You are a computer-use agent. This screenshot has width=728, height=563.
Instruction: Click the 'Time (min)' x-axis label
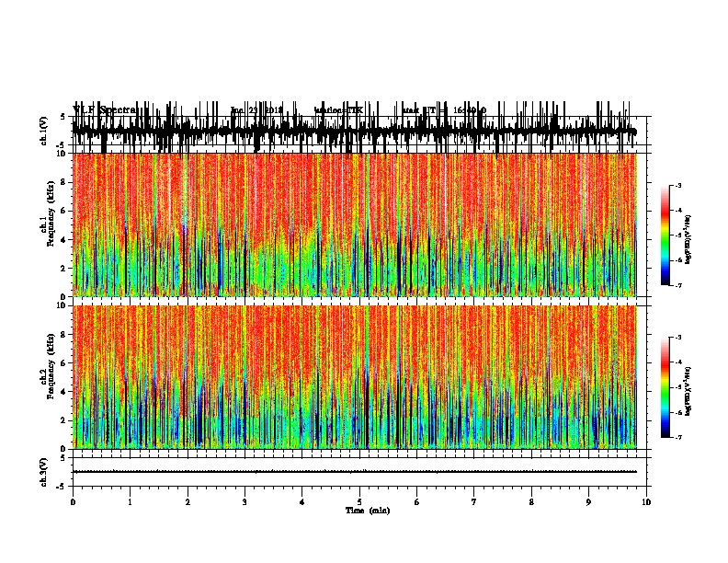(x=368, y=511)
